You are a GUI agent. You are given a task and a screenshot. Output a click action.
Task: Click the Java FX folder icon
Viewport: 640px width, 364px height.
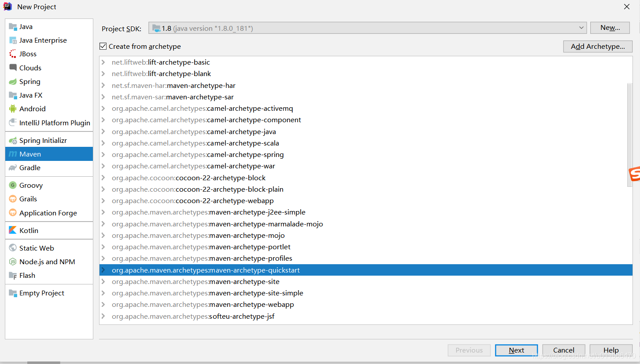coord(13,95)
